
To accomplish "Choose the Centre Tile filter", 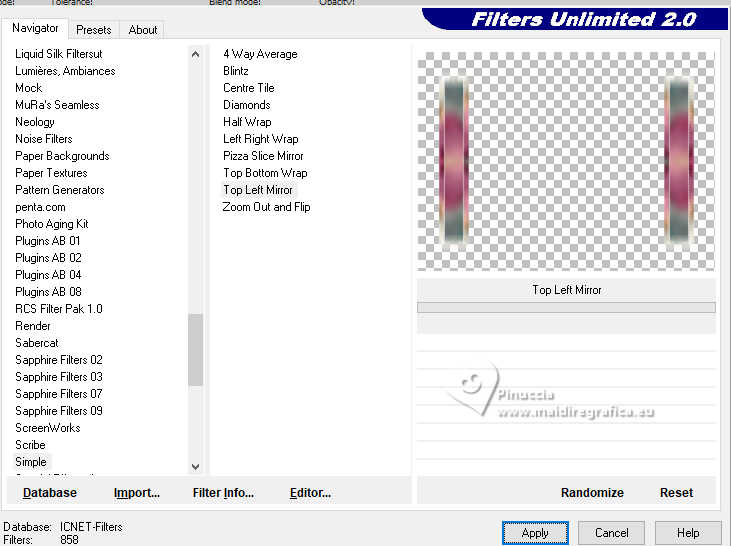I will 248,88.
